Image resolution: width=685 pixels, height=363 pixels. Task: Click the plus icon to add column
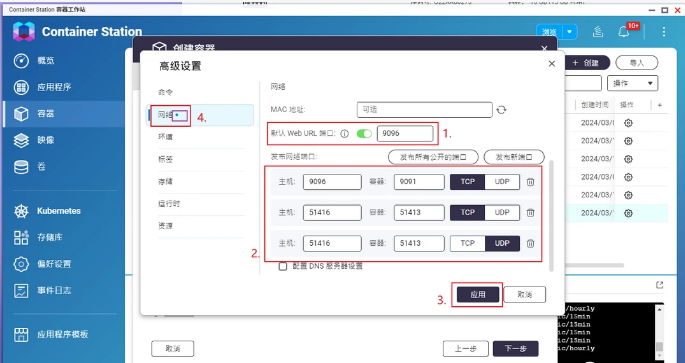(x=660, y=105)
